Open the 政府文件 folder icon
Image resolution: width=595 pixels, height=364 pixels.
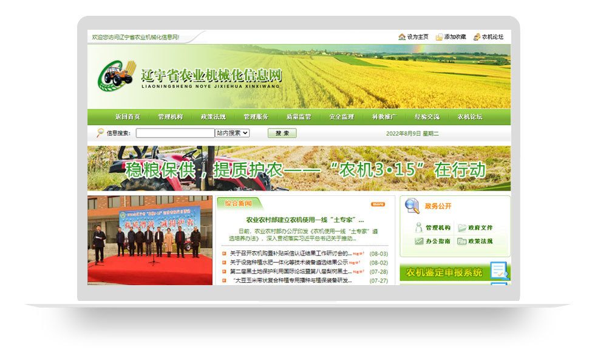pyautogui.click(x=462, y=228)
